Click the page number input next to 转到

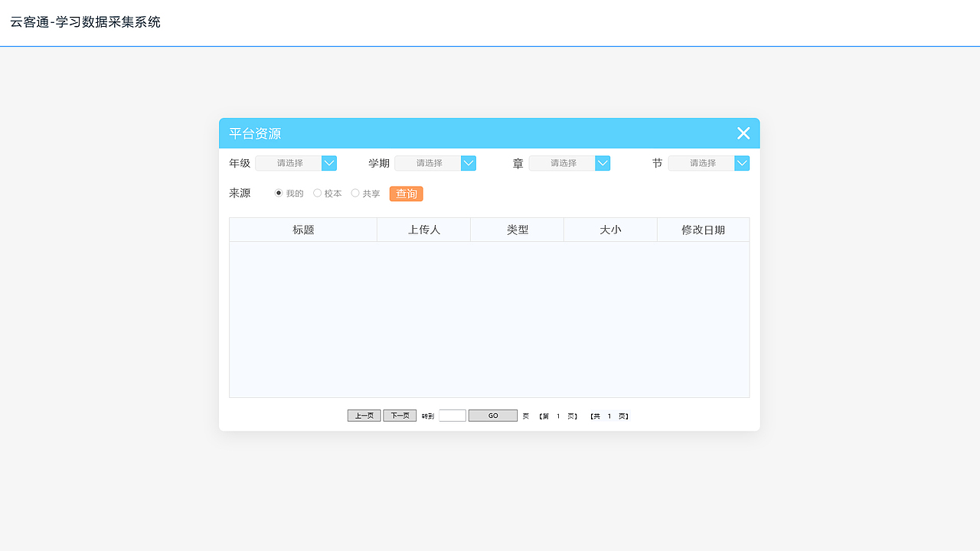(452, 415)
